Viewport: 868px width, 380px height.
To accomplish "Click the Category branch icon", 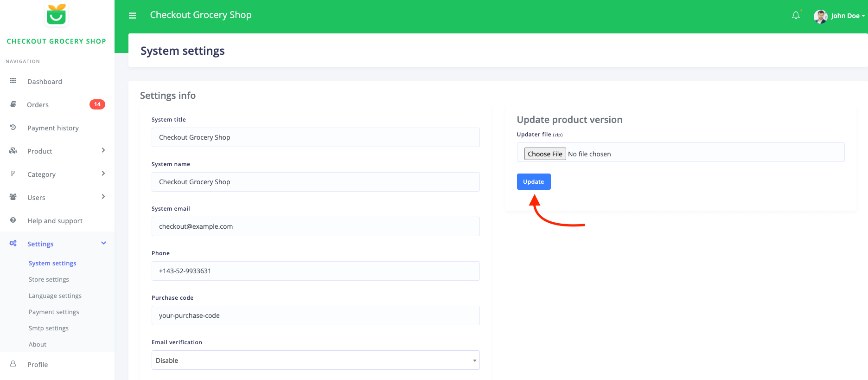I will pyautogui.click(x=13, y=174).
